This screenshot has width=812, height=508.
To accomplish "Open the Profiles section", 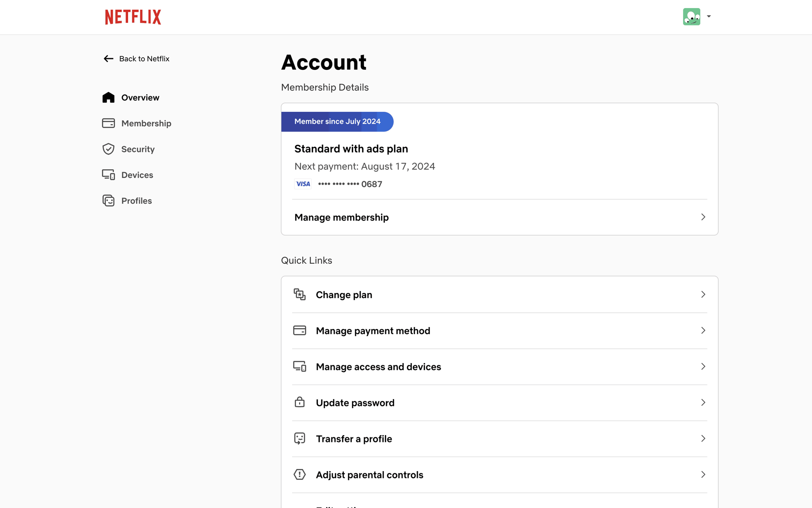I will click(x=137, y=201).
